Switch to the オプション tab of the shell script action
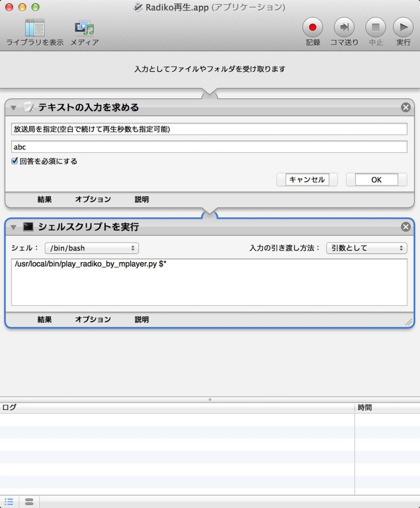420x508 pixels. click(x=92, y=320)
